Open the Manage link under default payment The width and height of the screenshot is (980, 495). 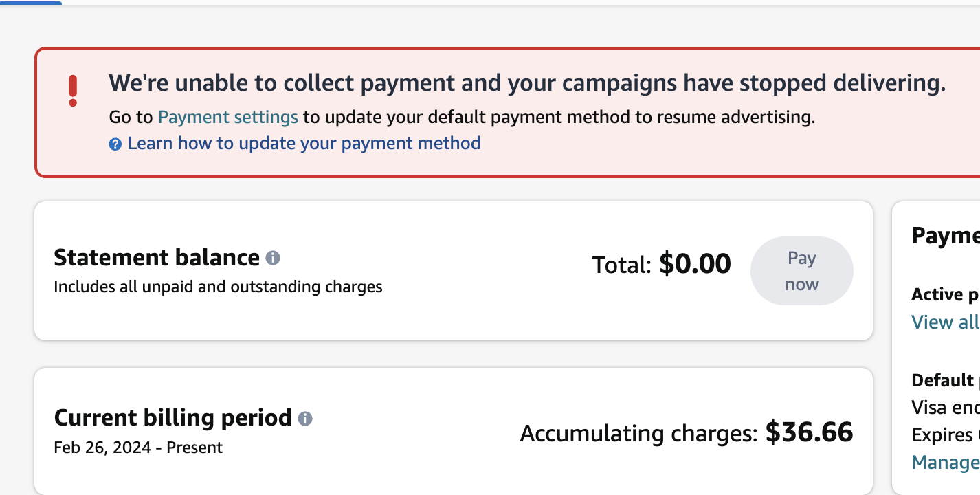pos(946,462)
